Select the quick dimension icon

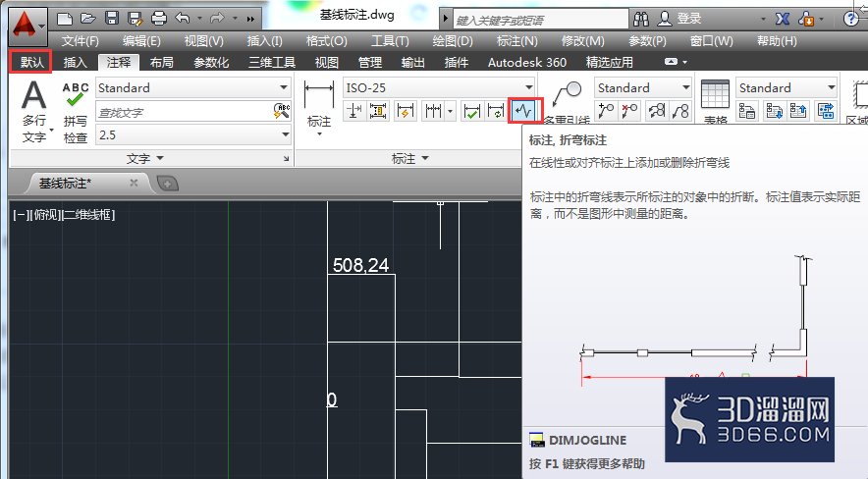pos(406,111)
